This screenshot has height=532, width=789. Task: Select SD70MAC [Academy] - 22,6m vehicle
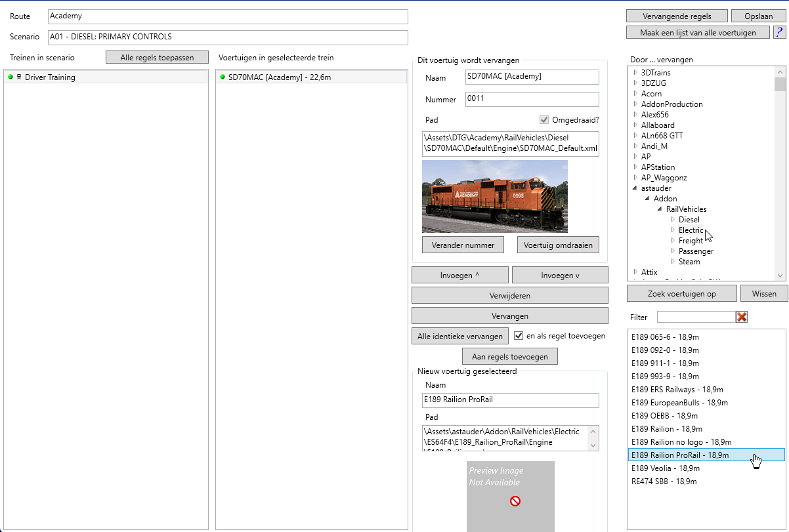pyautogui.click(x=312, y=77)
